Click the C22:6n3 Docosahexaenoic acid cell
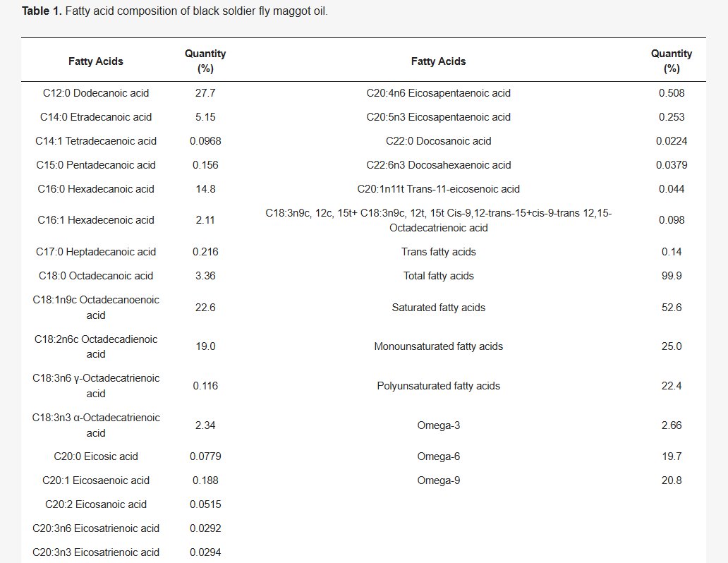The image size is (728, 563). point(439,165)
